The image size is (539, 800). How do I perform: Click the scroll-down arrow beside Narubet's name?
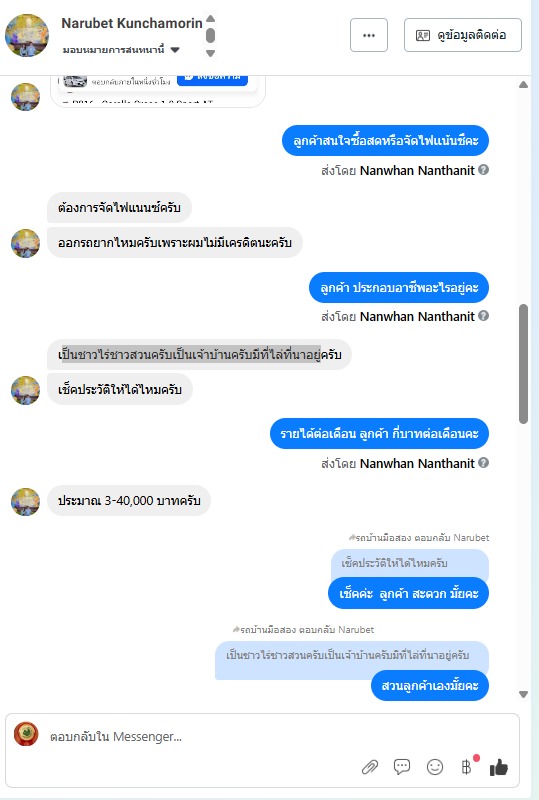pos(210,53)
